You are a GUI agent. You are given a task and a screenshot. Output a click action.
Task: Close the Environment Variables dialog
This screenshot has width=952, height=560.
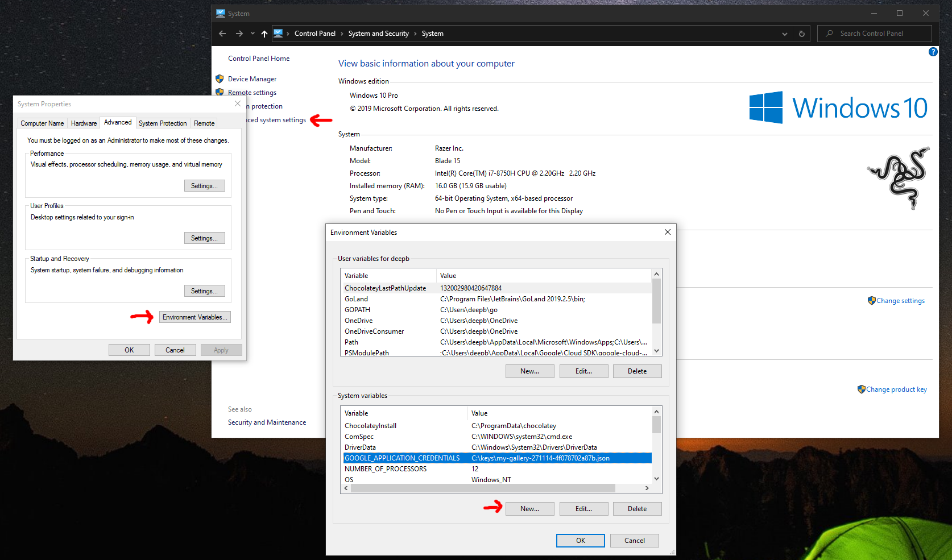(x=668, y=232)
